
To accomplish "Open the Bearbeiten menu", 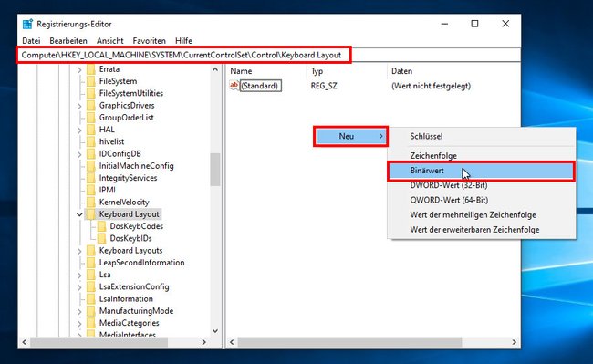I will coord(68,40).
